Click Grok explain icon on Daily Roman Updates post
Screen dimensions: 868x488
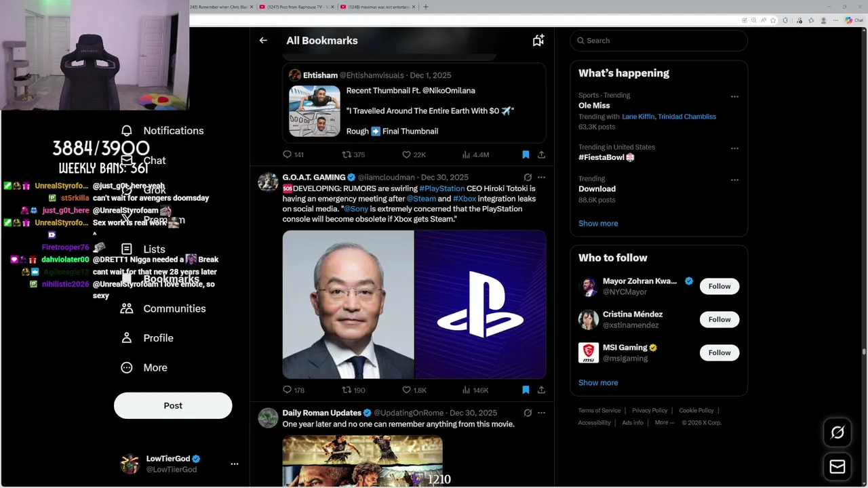click(528, 412)
